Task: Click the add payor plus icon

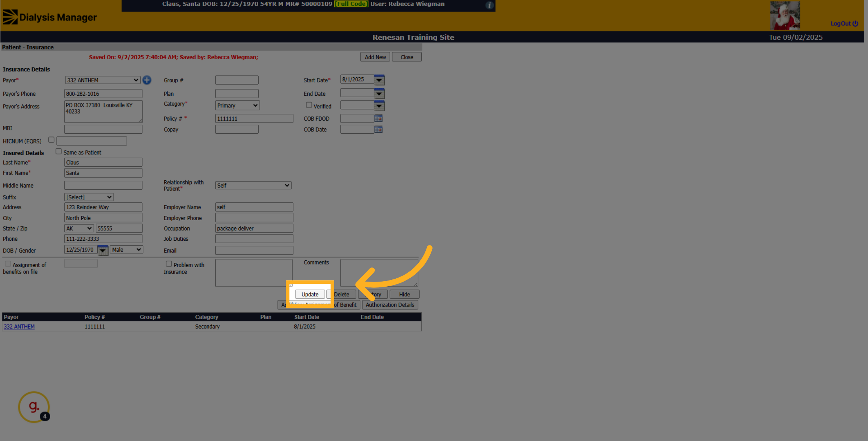Action: (x=147, y=80)
